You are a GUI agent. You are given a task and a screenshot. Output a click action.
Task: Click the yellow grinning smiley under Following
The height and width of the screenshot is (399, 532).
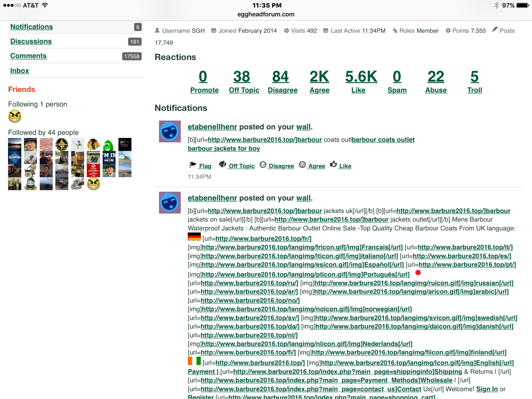pos(15,116)
